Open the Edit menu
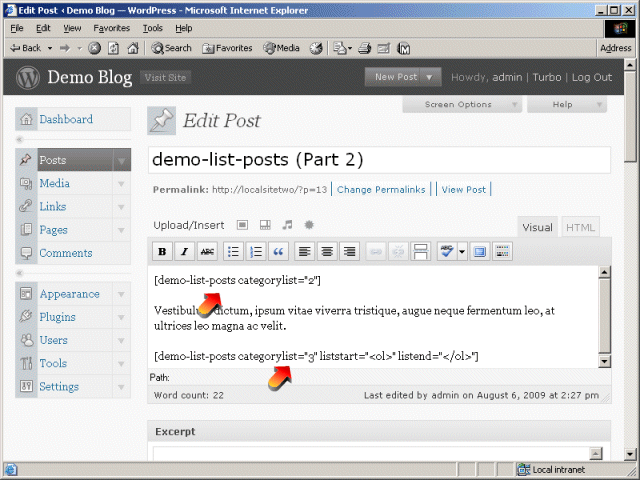640x480 pixels. [x=43, y=28]
